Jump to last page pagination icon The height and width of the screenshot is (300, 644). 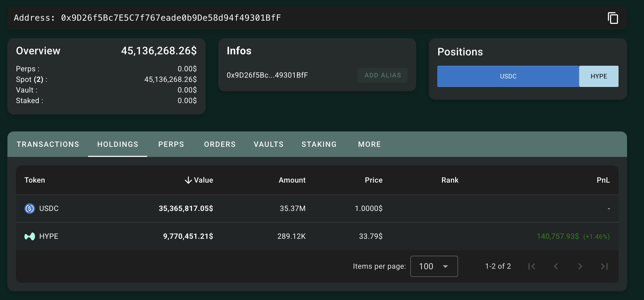pyautogui.click(x=604, y=266)
